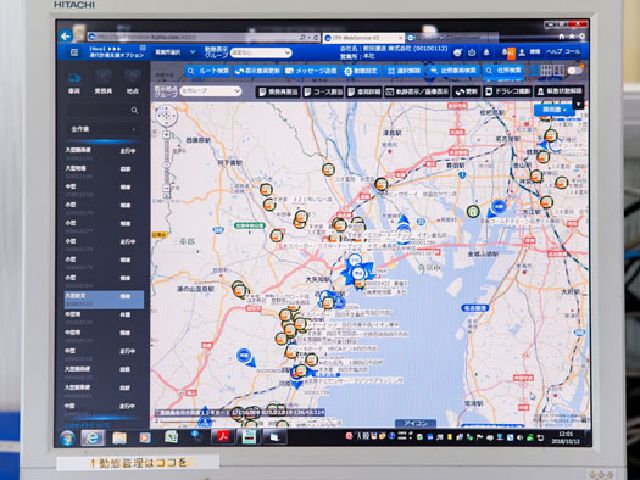
Task: Switch to the 車両 sidebar tab
Action: coord(74,83)
